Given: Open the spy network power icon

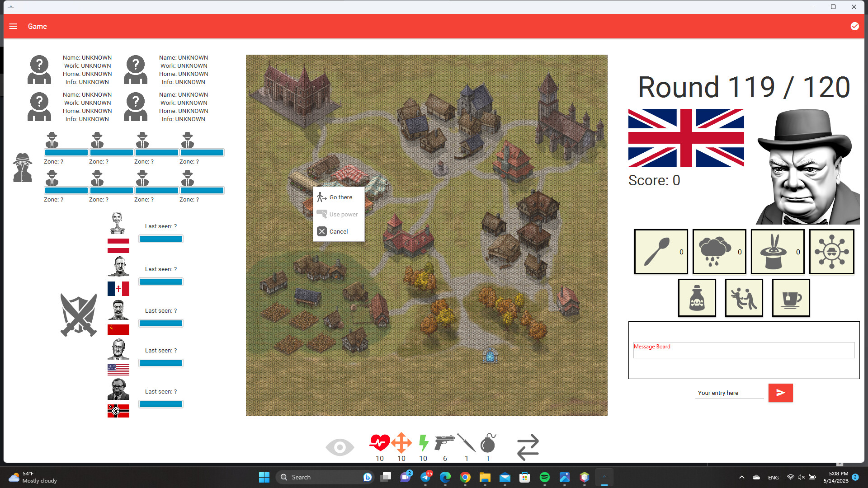Looking at the screenshot, I should point(832,252).
